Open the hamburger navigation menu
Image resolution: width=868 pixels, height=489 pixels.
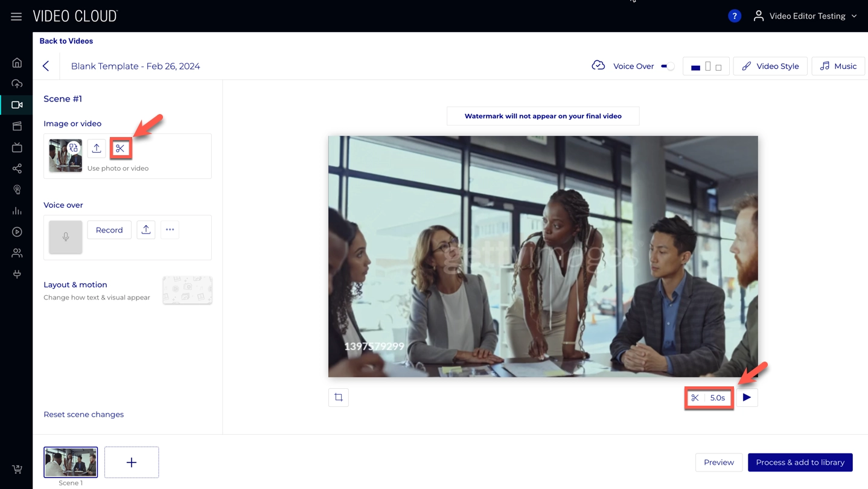[x=16, y=16]
